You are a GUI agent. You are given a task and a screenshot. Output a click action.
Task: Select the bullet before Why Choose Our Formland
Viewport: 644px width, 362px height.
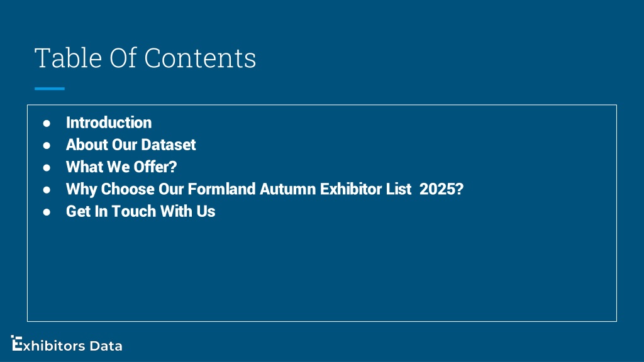(47, 190)
